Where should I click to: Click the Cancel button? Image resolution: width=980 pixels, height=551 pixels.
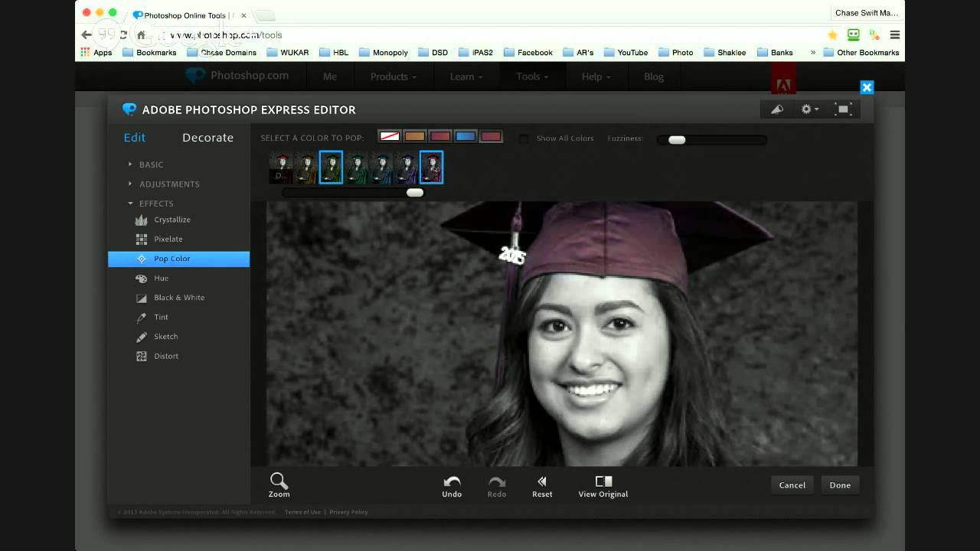[x=792, y=485]
